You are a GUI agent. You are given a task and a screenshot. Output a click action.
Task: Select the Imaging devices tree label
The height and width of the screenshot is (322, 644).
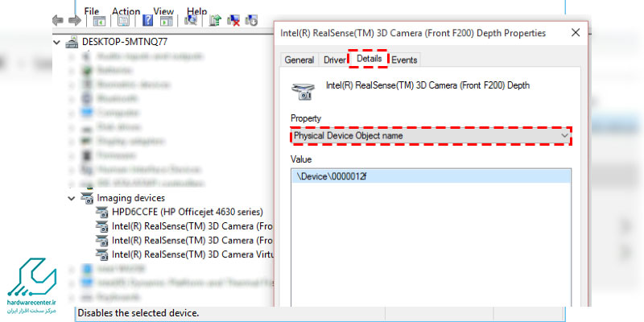(x=131, y=198)
